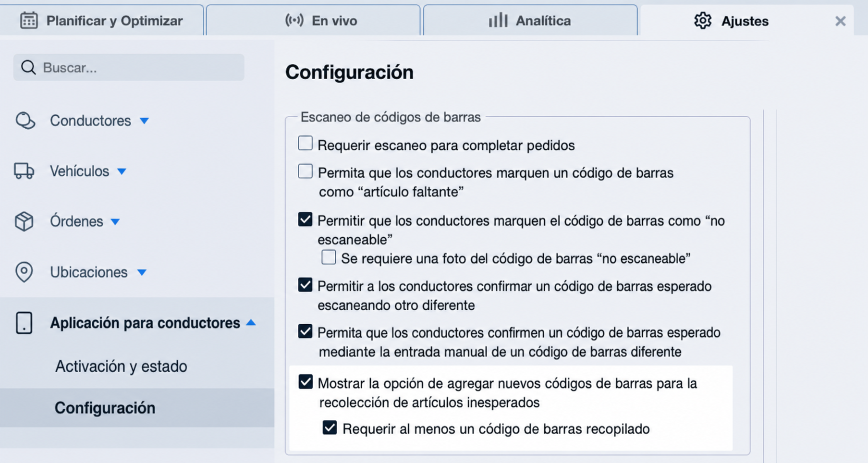Viewport: 868px width, 463px height.
Task: Click the Escaneo de códigos de barras legend
Action: (391, 117)
